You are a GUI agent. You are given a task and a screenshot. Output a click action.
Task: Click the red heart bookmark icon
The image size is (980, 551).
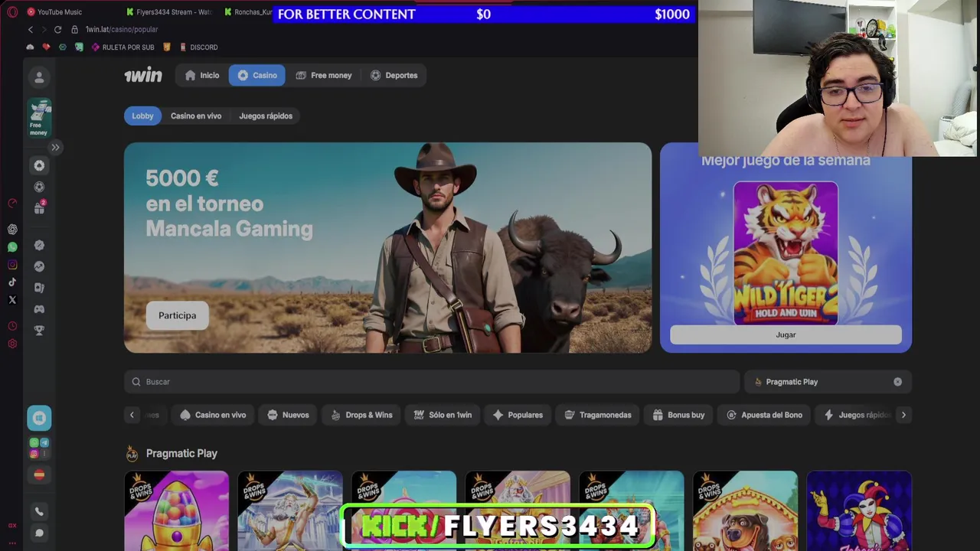click(46, 47)
